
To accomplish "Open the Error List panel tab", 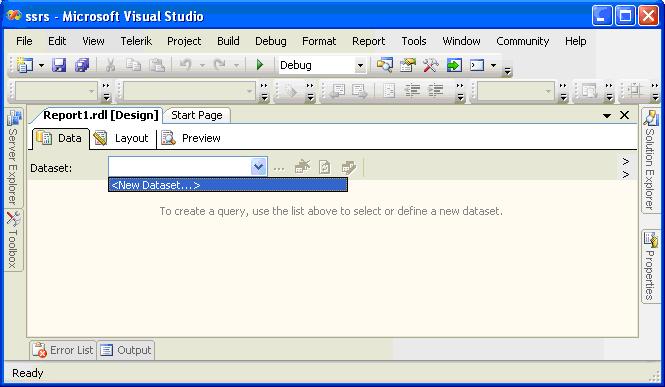I will 63,350.
